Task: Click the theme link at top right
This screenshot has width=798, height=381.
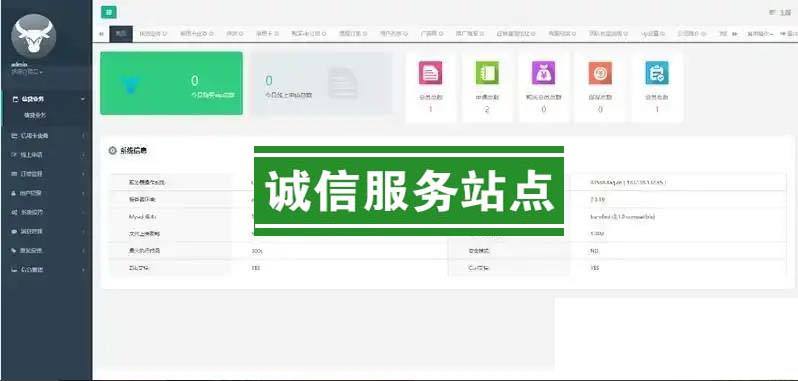Action: [x=786, y=13]
